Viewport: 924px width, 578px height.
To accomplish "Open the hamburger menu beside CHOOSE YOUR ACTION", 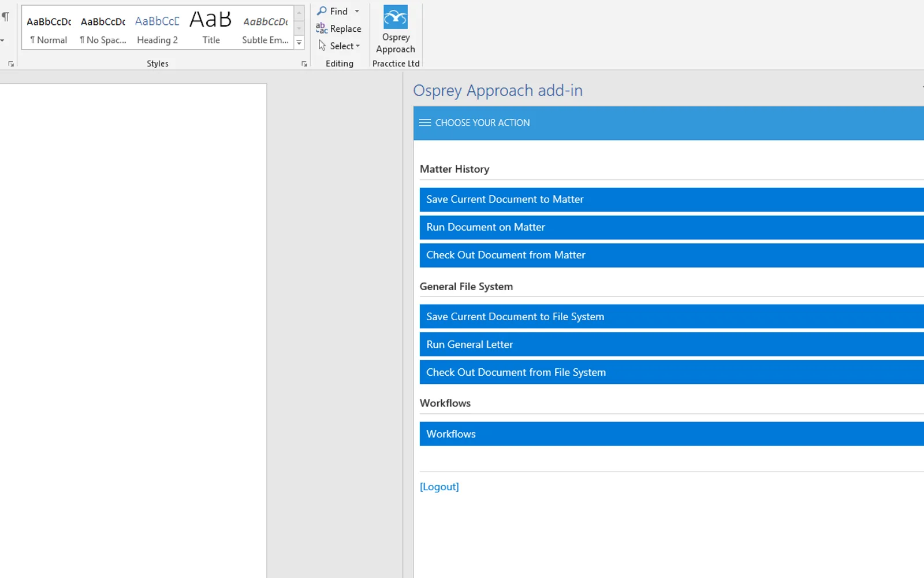I will [x=425, y=123].
